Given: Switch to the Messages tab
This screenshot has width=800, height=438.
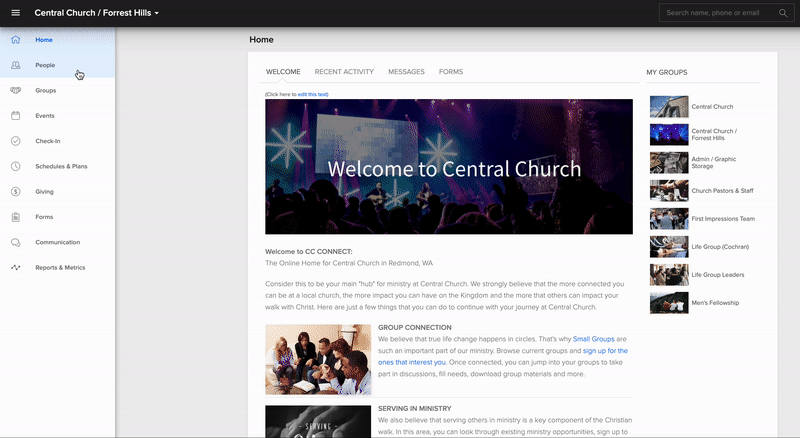Looking at the screenshot, I should pyautogui.click(x=406, y=72).
